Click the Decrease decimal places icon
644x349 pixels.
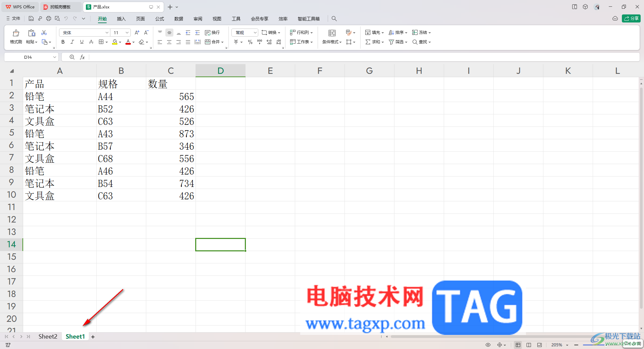[278, 42]
